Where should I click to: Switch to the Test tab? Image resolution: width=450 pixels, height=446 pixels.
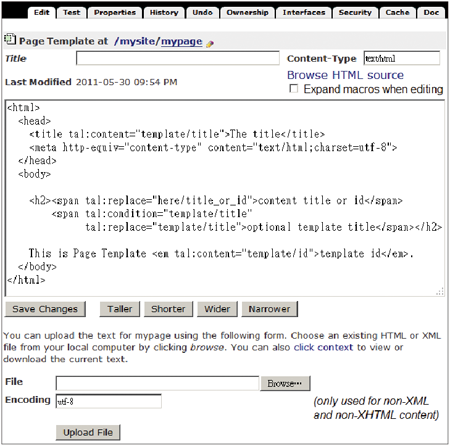point(72,13)
